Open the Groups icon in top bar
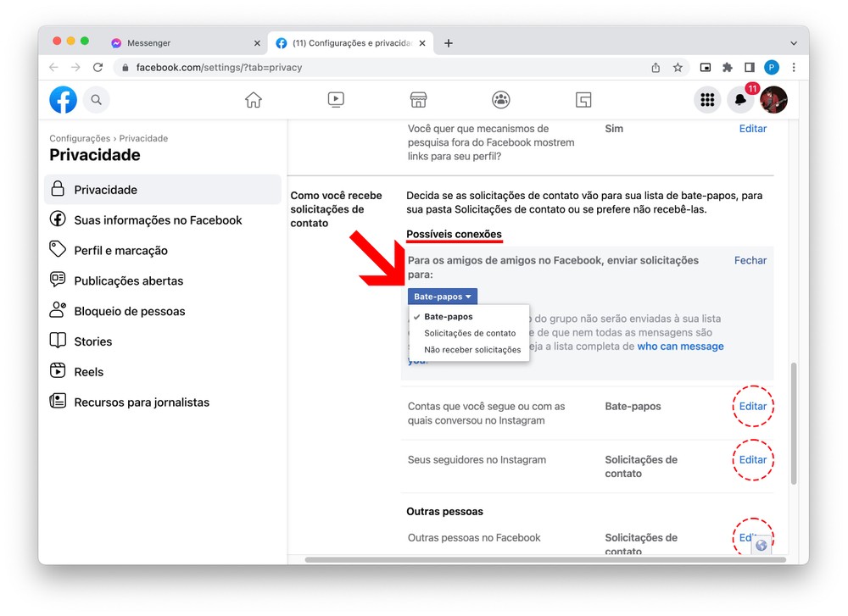This screenshot has width=848, height=616. coord(501,100)
